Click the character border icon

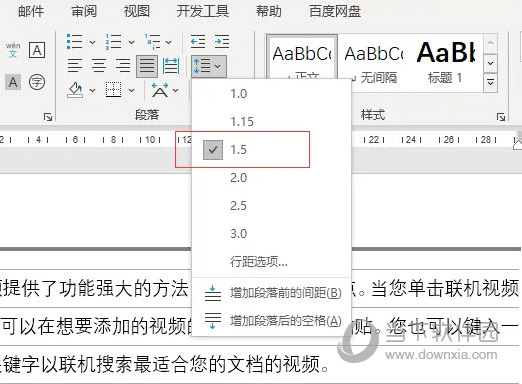coord(37,50)
